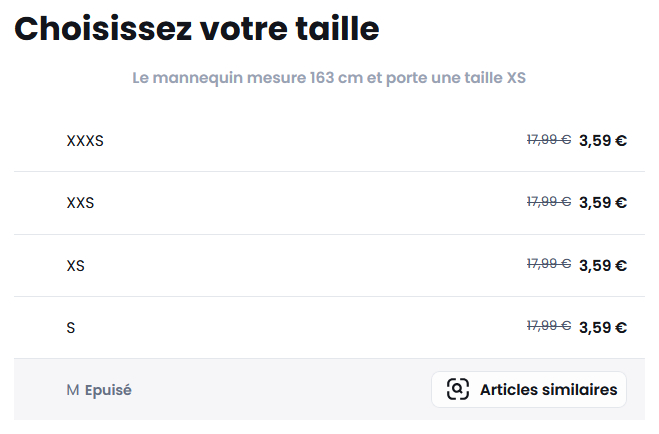Choose size XXS from the list
659x434 pixels.
click(x=80, y=203)
